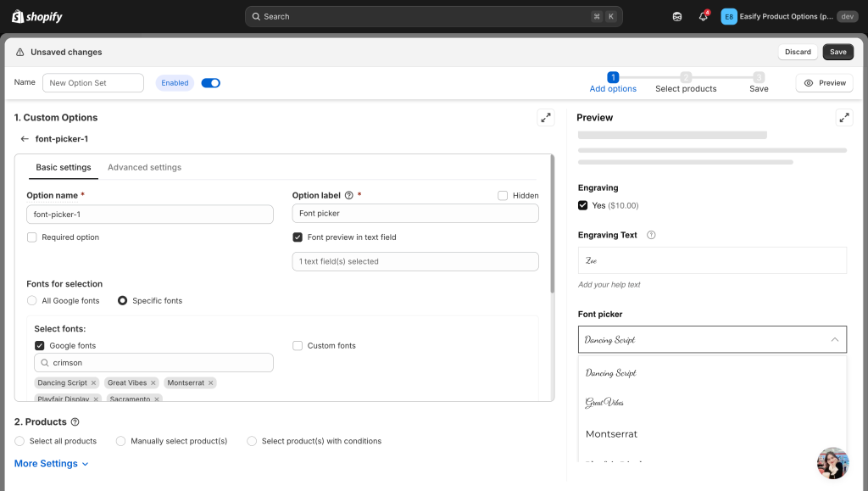This screenshot has width=868, height=491.
Task: Click Option label help question icon
Action: point(349,196)
